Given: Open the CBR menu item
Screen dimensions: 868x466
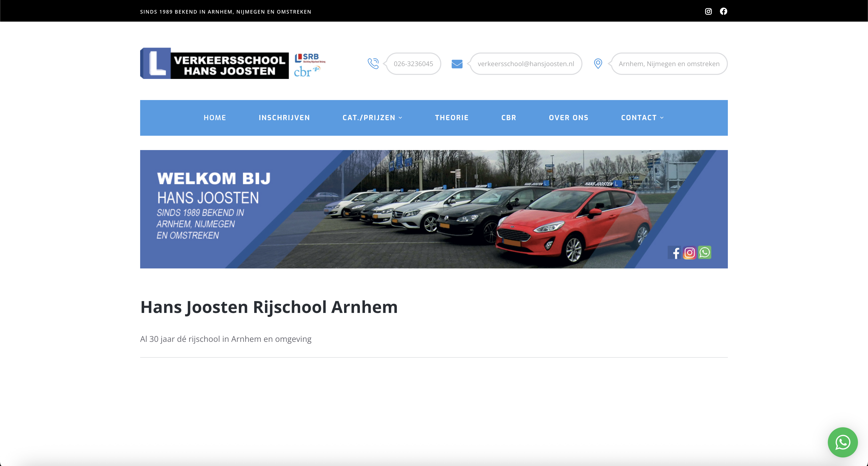Looking at the screenshot, I should tap(508, 118).
